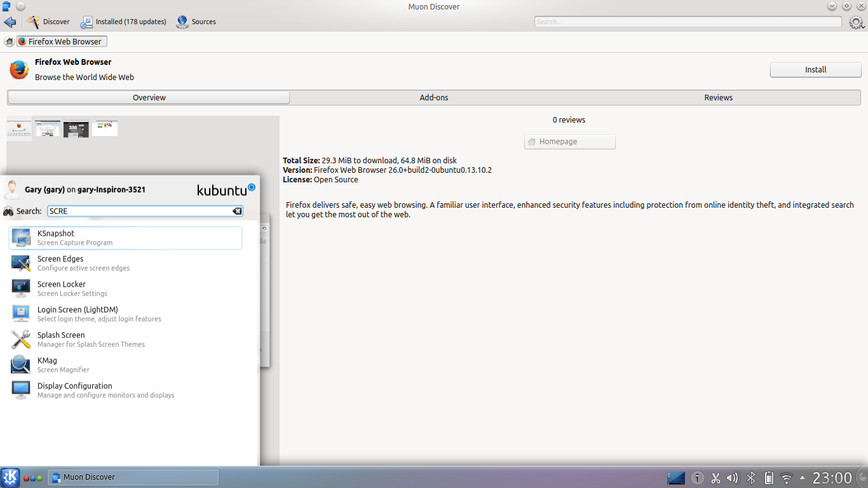Launch KSnapshot from the search results

(126, 238)
